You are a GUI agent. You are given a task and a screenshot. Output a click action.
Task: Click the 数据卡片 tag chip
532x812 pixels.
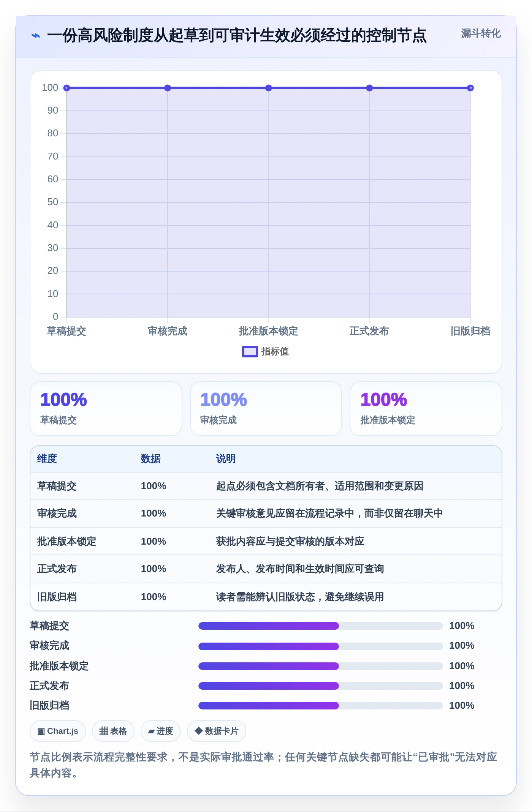click(x=217, y=731)
